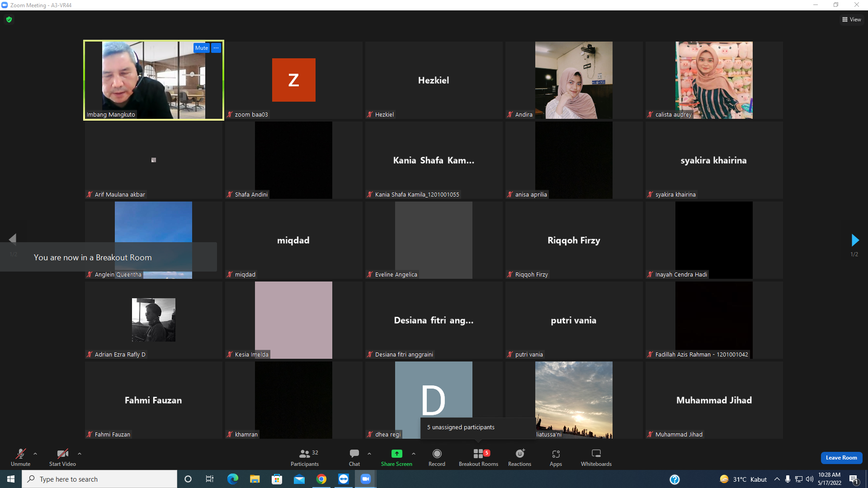The image size is (868, 488).
Task: Click putri vania participant tile
Action: click(574, 320)
